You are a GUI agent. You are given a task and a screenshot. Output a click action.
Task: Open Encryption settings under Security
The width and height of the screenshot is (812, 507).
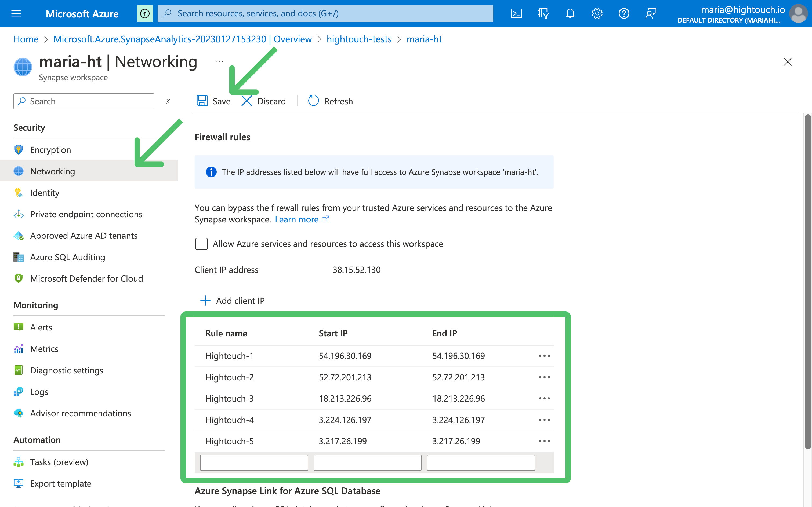[50, 150]
